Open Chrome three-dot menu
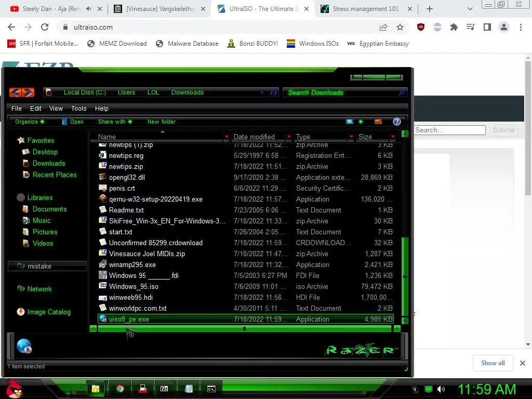This screenshot has width=532, height=399. [521, 27]
